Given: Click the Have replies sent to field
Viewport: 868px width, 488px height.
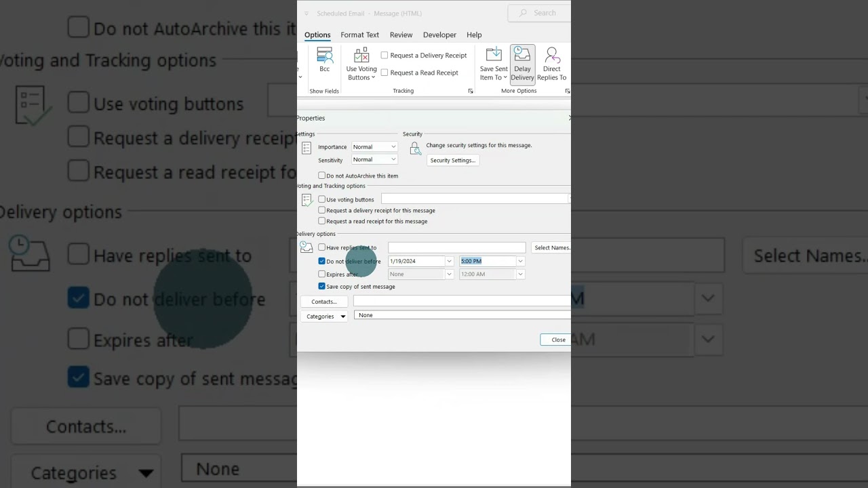Looking at the screenshot, I should (457, 247).
